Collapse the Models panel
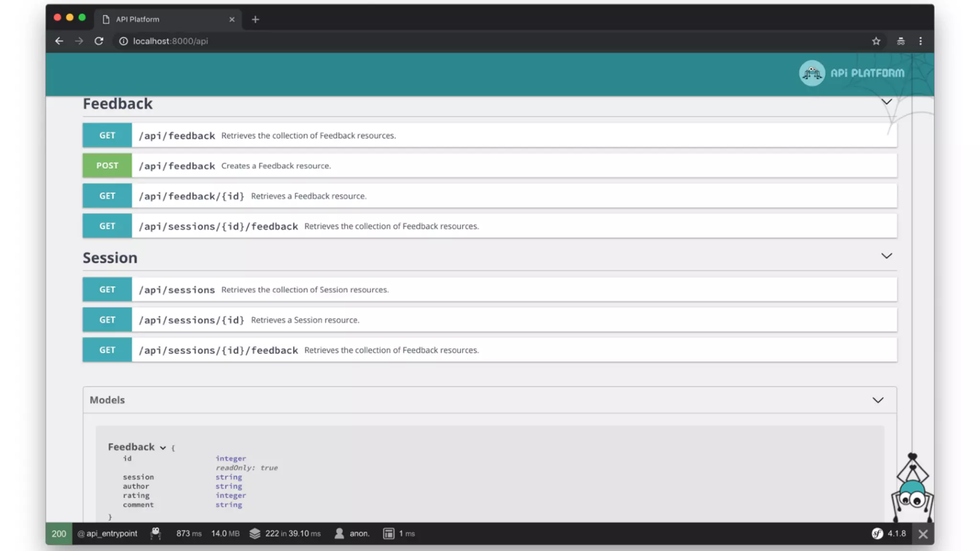Screen dimensions: 980x551 click(x=878, y=400)
